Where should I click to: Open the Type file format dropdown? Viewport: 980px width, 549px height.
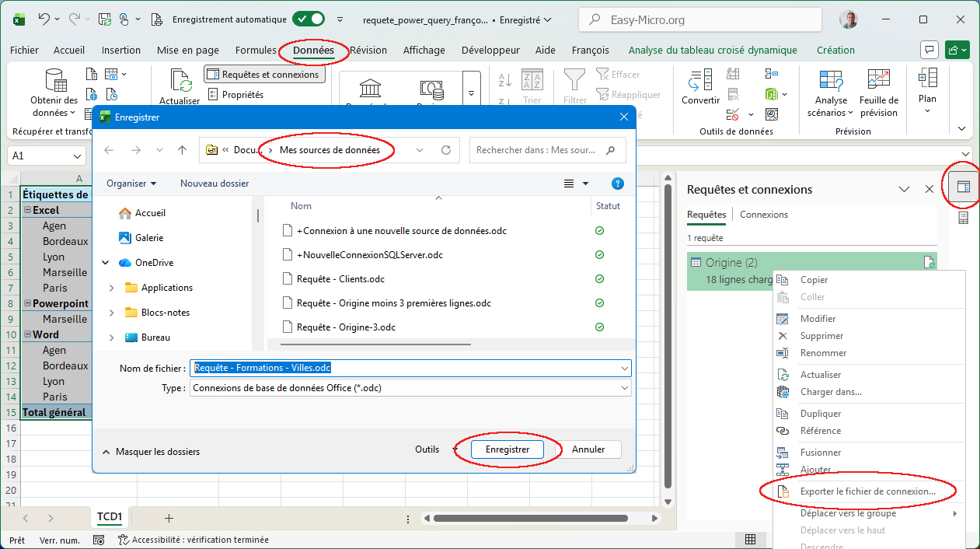coord(624,388)
